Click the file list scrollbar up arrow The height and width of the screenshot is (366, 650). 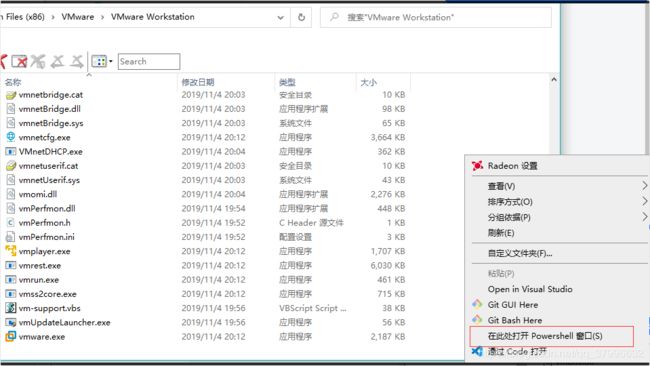coord(554,80)
